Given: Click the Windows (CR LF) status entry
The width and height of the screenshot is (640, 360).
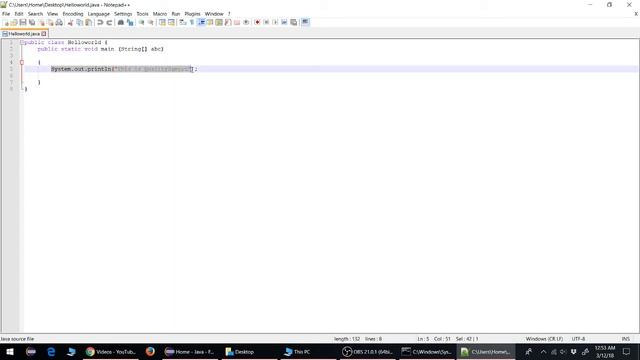Looking at the screenshot, I should pos(544,339).
